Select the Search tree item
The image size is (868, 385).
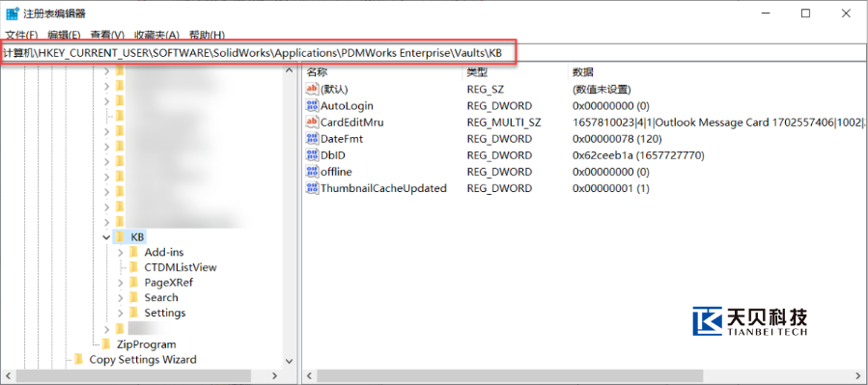tap(161, 297)
